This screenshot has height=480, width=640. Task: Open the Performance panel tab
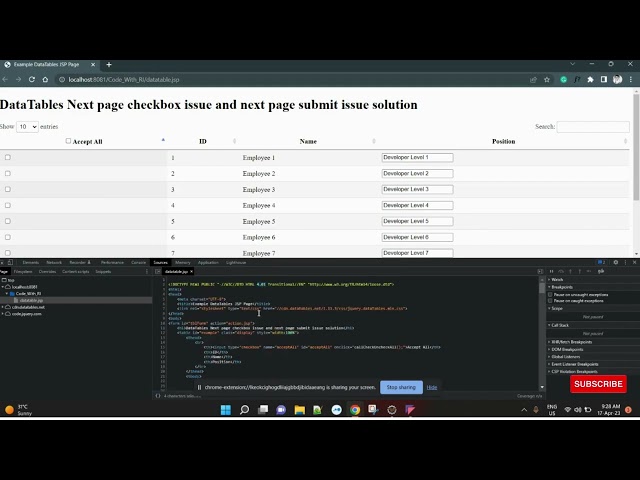(112, 262)
